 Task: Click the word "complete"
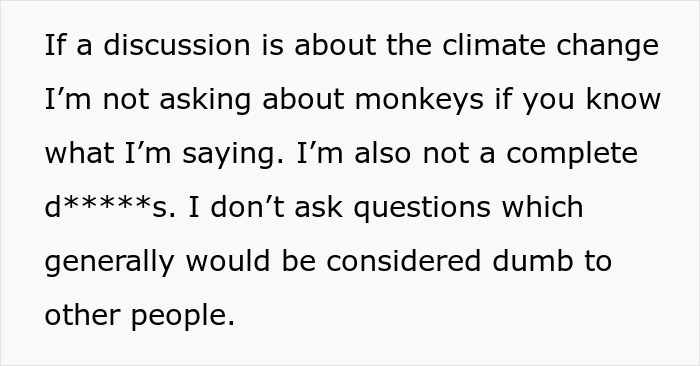click(x=572, y=155)
